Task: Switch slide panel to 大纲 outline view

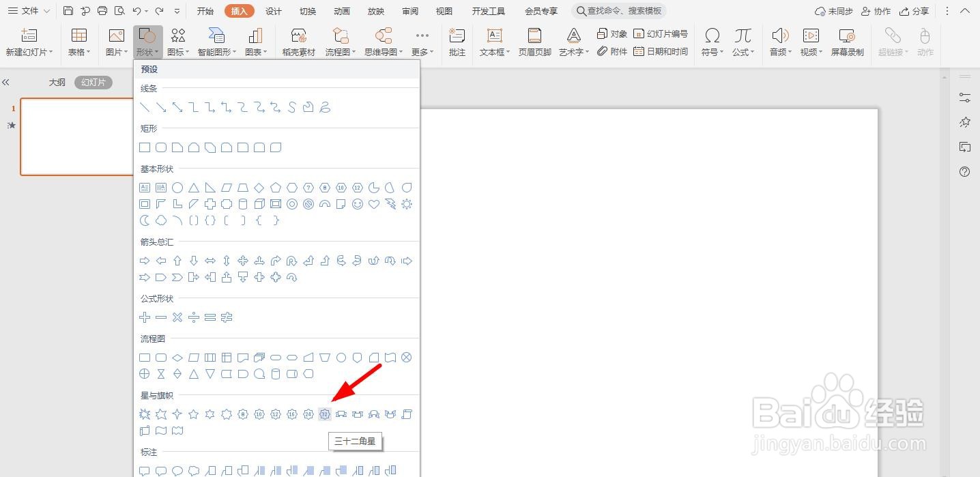Action: [x=57, y=83]
